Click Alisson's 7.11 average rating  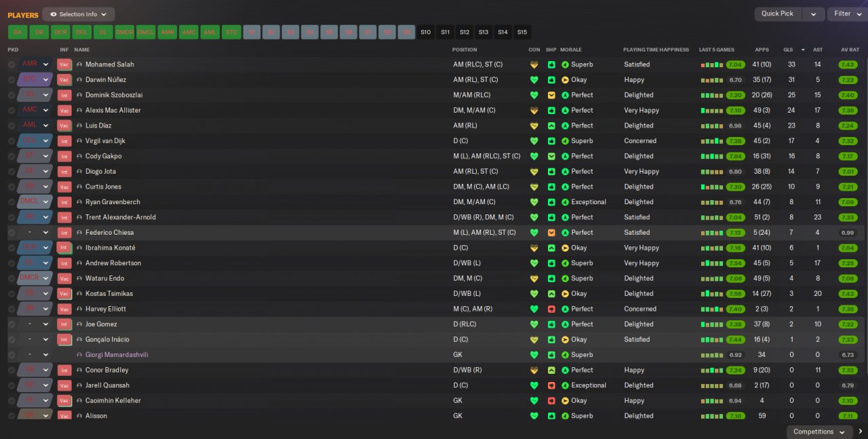pos(848,416)
